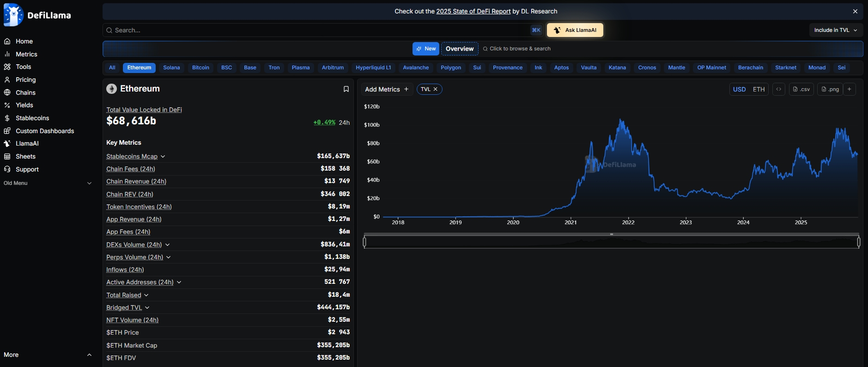Image resolution: width=868 pixels, height=367 pixels.
Task: Open the Tools sidebar icon
Action: tap(7, 67)
